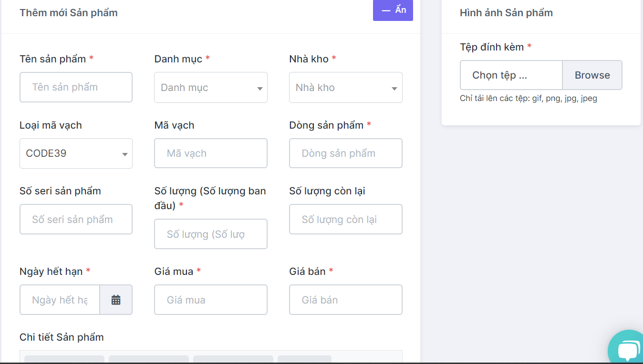The width and height of the screenshot is (643, 364).
Task: Click the Browse file button
Action: [592, 75]
